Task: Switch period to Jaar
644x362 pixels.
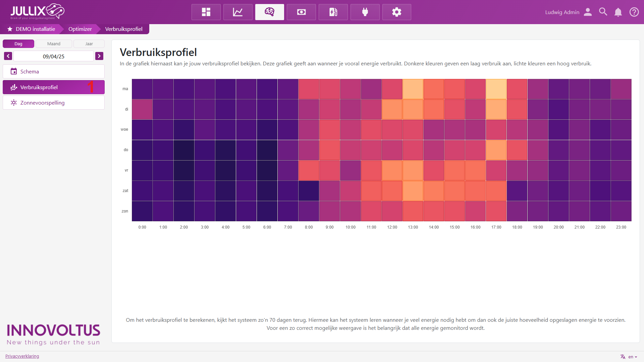Action: [x=89, y=44]
